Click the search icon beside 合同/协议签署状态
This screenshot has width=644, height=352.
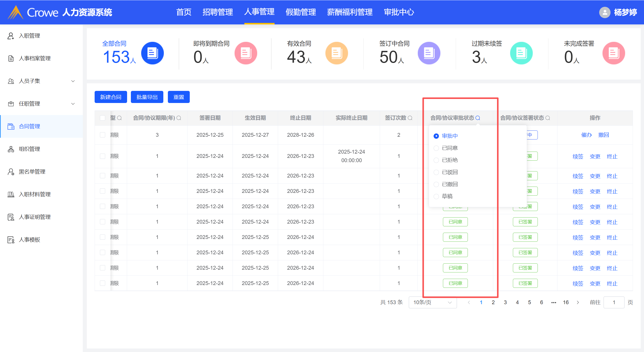tap(548, 118)
